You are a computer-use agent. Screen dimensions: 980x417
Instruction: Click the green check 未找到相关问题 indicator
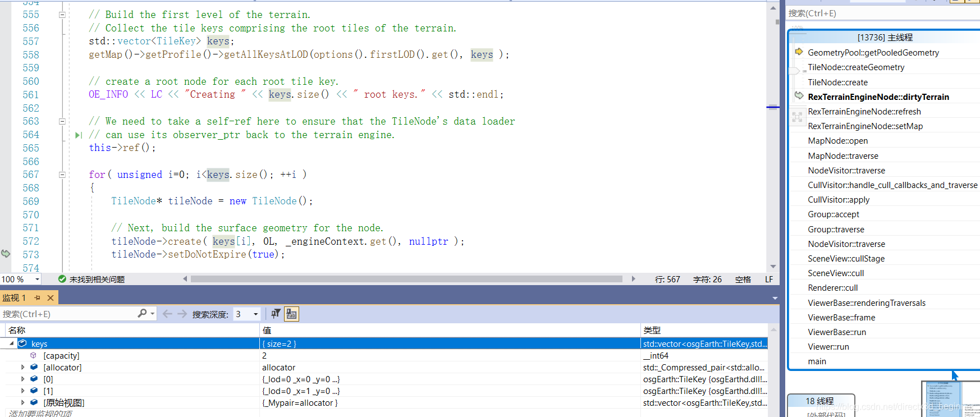pyautogui.click(x=91, y=279)
